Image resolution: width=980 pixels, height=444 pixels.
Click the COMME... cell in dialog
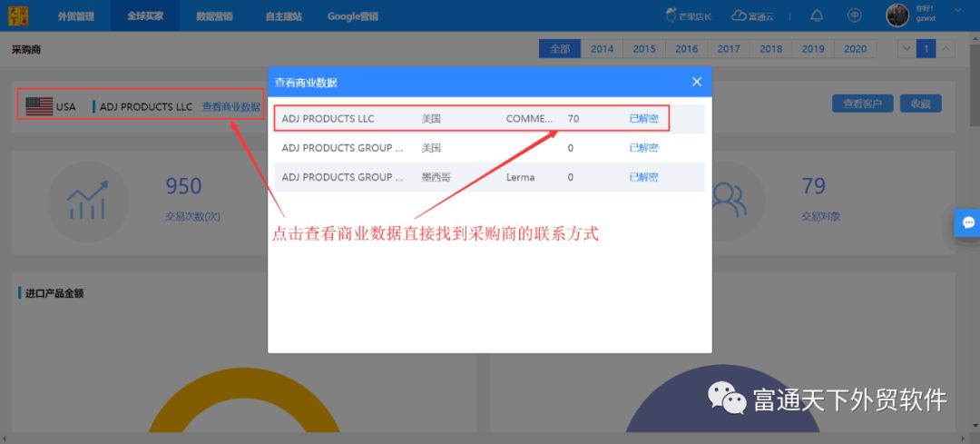(529, 118)
